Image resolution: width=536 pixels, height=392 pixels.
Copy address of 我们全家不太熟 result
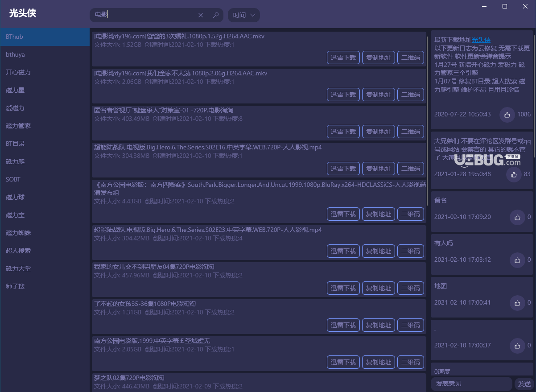(379, 95)
